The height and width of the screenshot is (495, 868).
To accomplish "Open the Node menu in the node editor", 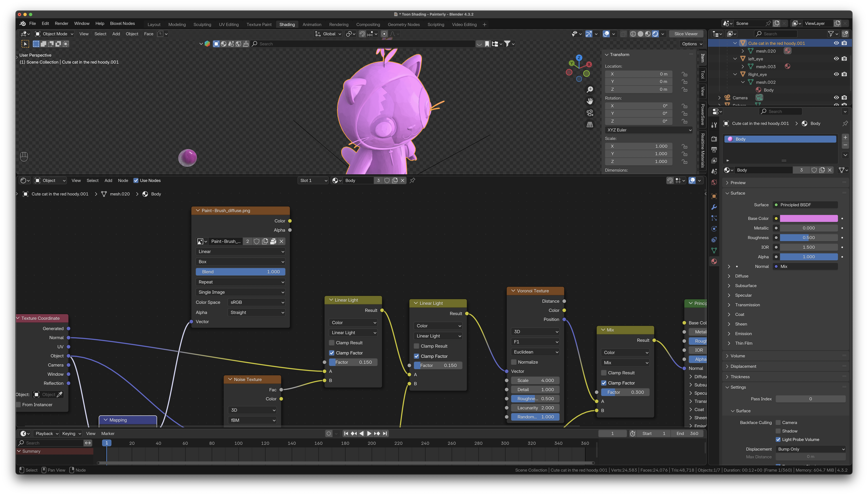I will [x=123, y=181].
